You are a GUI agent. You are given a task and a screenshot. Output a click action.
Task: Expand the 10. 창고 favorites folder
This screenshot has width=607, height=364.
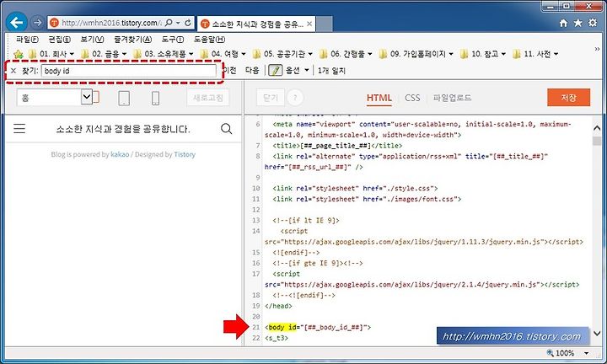483,54
